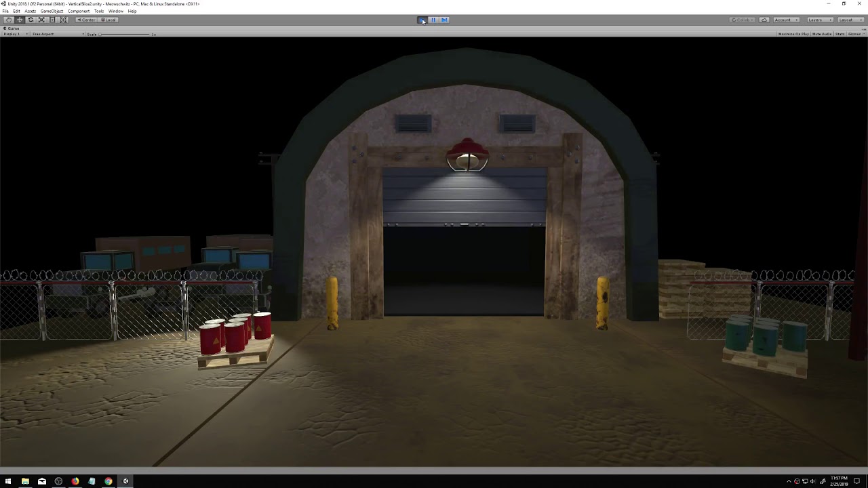This screenshot has height=488, width=868.
Task: Open the File menu
Action: 5,12
